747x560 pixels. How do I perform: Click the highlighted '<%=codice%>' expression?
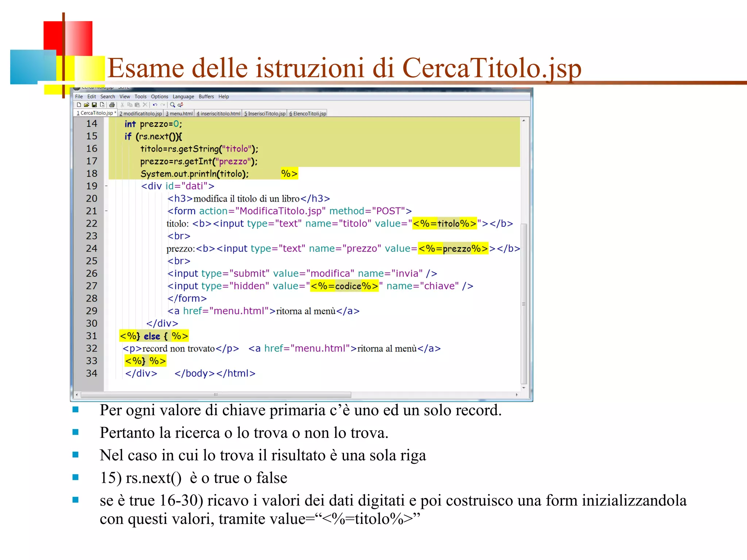(344, 286)
